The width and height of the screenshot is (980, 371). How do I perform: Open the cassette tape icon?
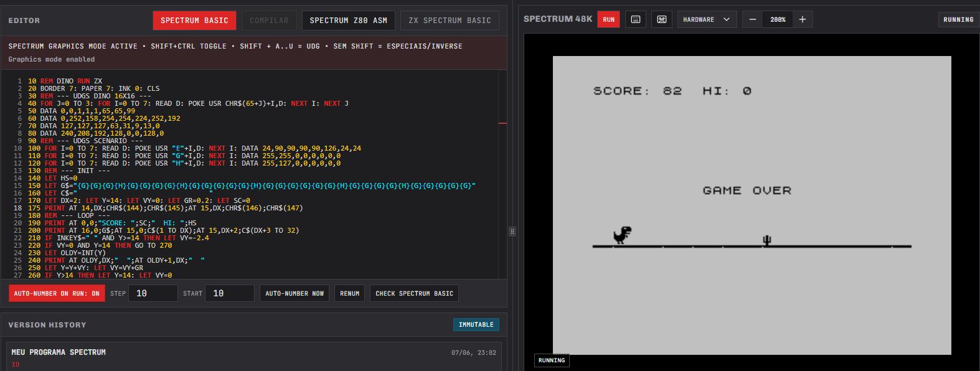pos(662,19)
